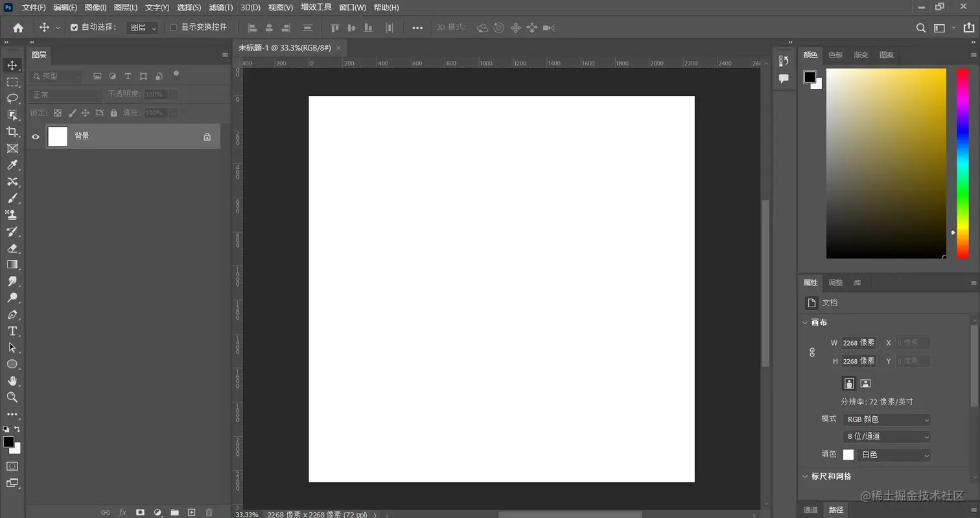Check the 显示变换控件 option
Image resolution: width=980 pixels, height=518 pixels.
click(x=173, y=27)
